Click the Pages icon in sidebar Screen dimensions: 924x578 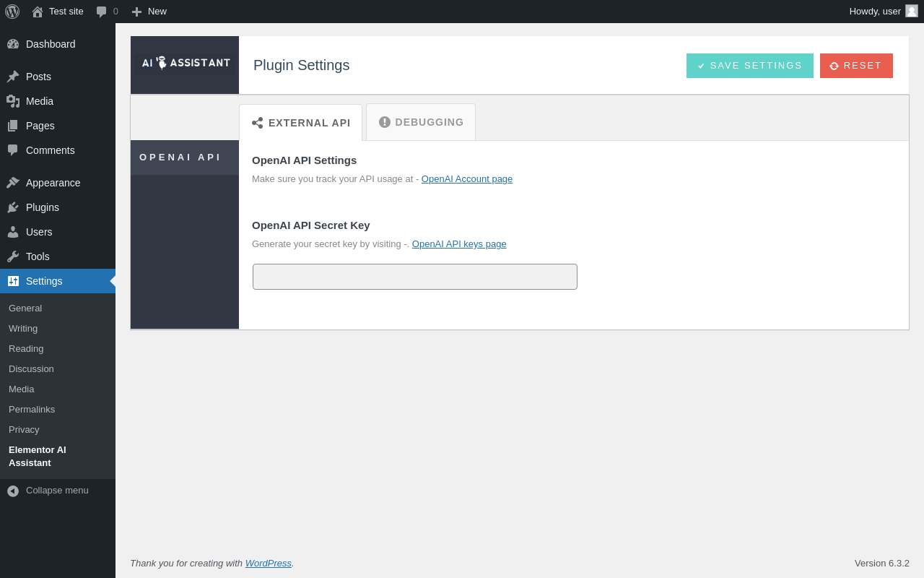tap(13, 126)
